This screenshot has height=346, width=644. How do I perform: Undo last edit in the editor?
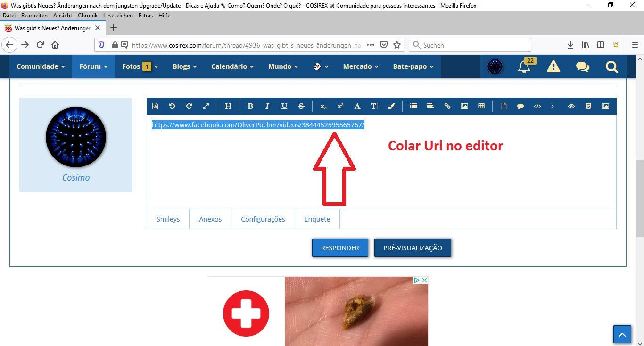click(x=172, y=106)
